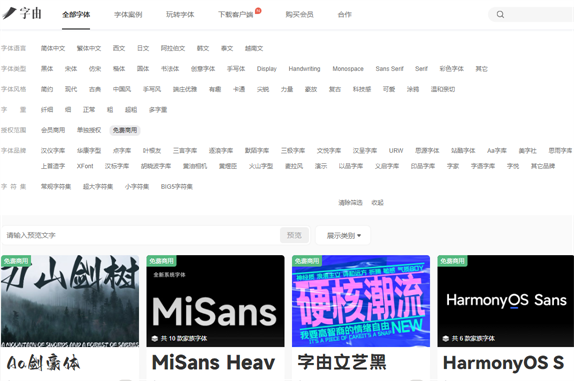The height and width of the screenshot is (381, 574).
Task: Filter language by 韩文
Action: pyautogui.click(x=203, y=48)
